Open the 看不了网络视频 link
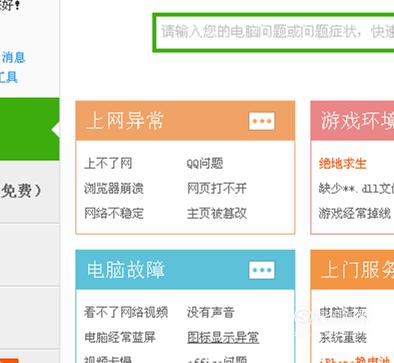This screenshot has height=363, width=394. (126, 312)
